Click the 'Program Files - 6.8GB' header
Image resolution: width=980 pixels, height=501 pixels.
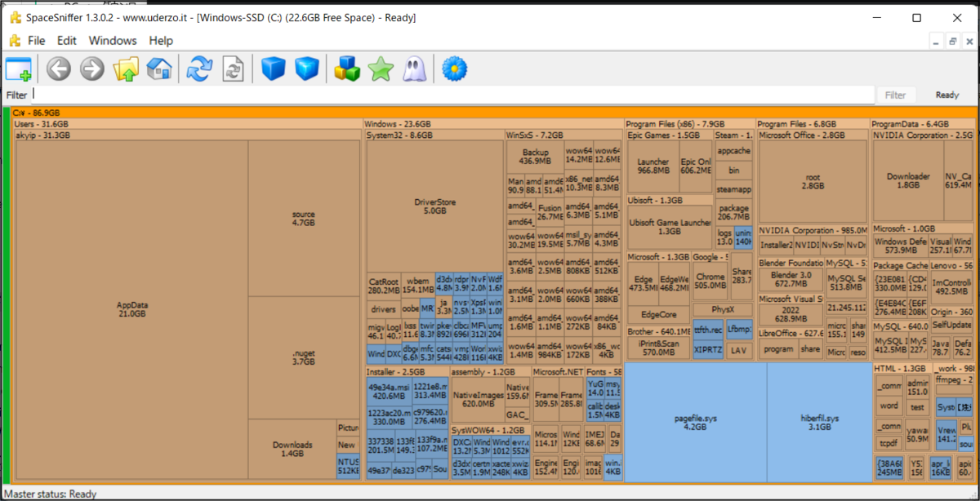coord(813,124)
